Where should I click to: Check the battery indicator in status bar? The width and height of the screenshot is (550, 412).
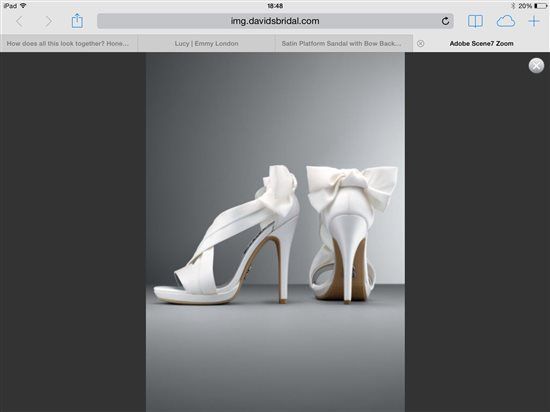(x=540, y=6)
